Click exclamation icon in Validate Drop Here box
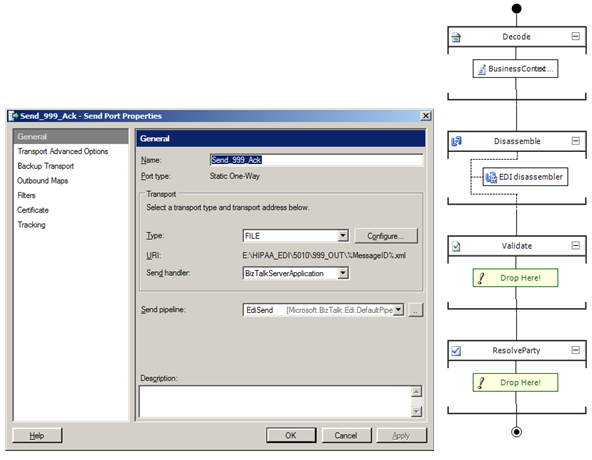The width and height of the screenshot is (592, 460). point(481,278)
